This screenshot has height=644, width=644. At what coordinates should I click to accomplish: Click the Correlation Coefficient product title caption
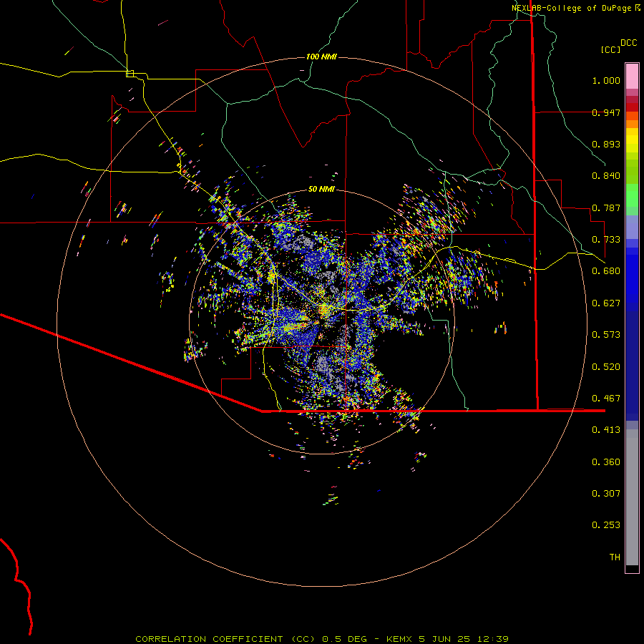pos(322,639)
